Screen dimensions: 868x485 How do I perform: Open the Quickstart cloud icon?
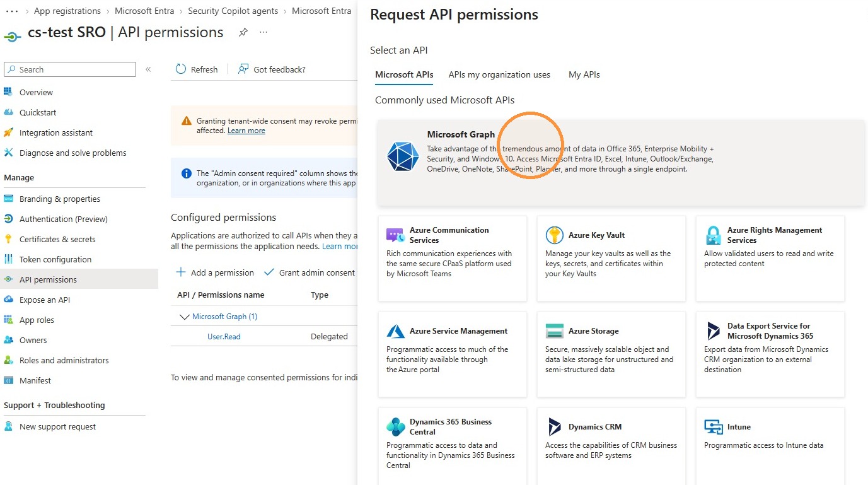(x=8, y=112)
